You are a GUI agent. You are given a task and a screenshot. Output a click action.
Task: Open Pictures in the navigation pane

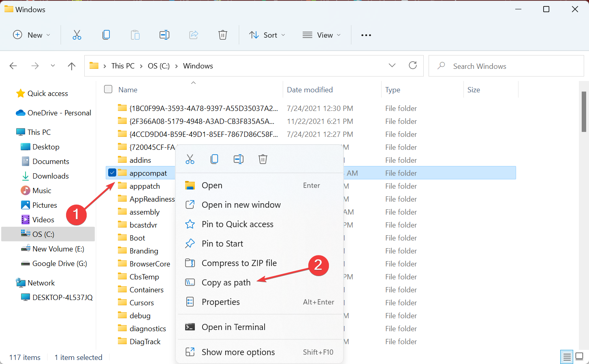[x=39, y=205]
